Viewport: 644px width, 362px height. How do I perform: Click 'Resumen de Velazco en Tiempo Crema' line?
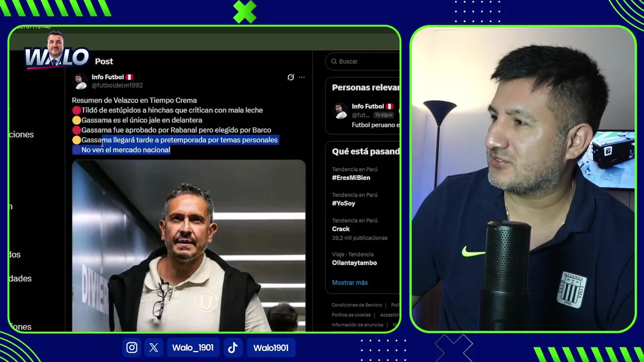tap(134, 100)
